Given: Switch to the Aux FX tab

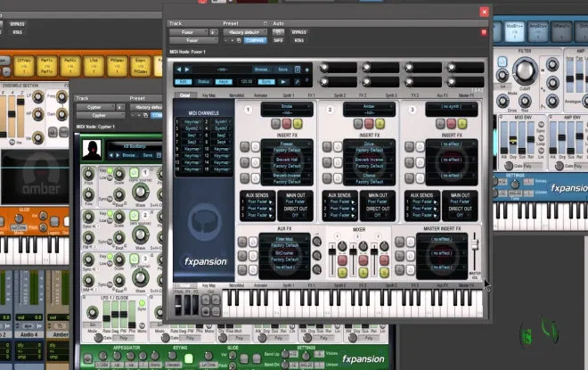Looking at the screenshot, I should 442,95.
